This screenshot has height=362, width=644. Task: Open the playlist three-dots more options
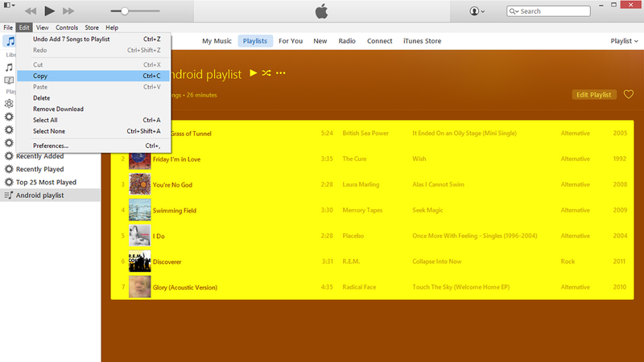pyautogui.click(x=280, y=73)
